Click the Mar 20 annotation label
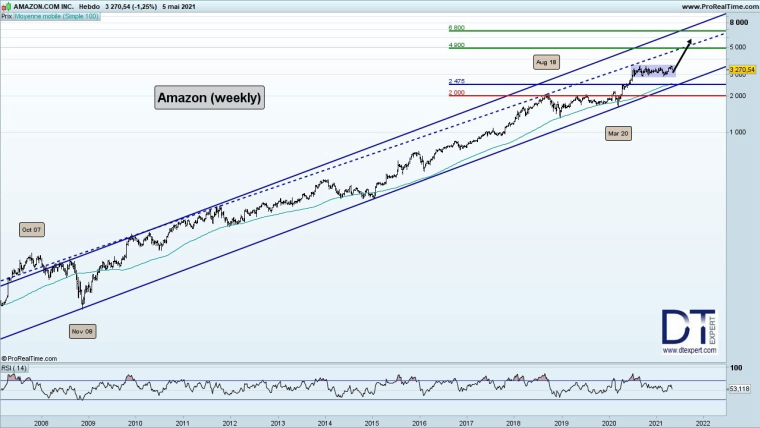 click(x=618, y=133)
